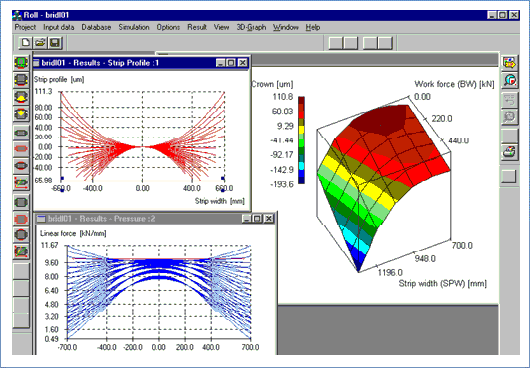Maximize the Strip Profile :1 window
This screenshot has height=368, width=530.
click(x=231, y=63)
